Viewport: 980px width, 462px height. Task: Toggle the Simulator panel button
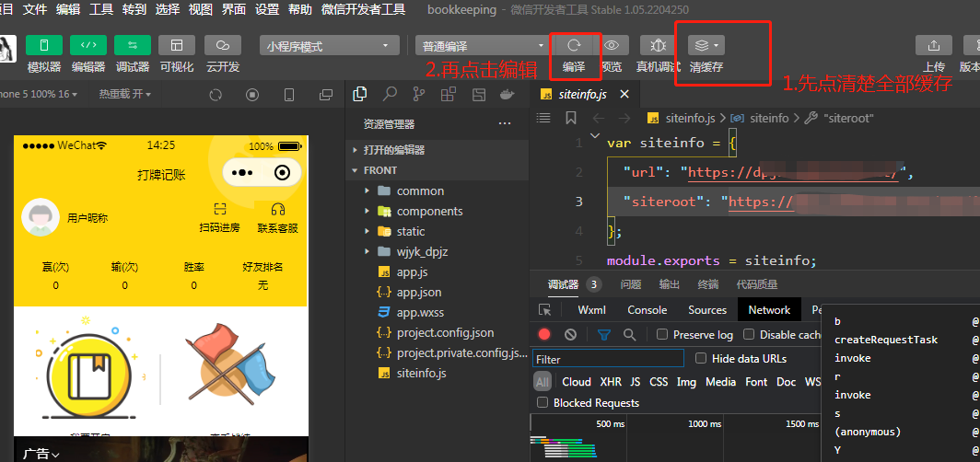coord(44,46)
